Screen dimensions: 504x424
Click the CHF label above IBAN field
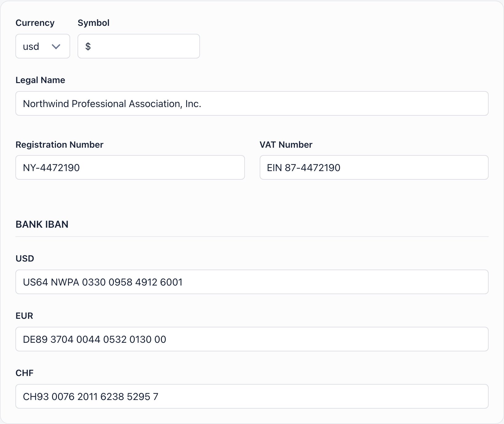(x=25, y=373)
